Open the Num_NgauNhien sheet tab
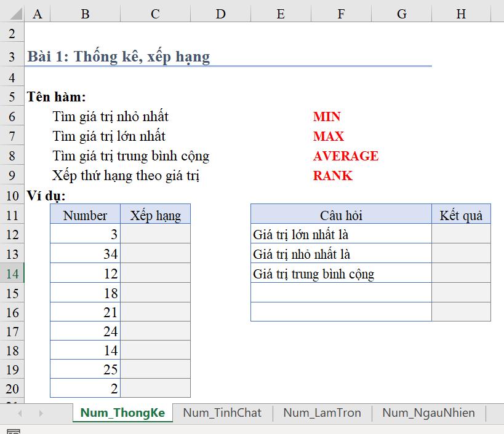 click(429, 413)
